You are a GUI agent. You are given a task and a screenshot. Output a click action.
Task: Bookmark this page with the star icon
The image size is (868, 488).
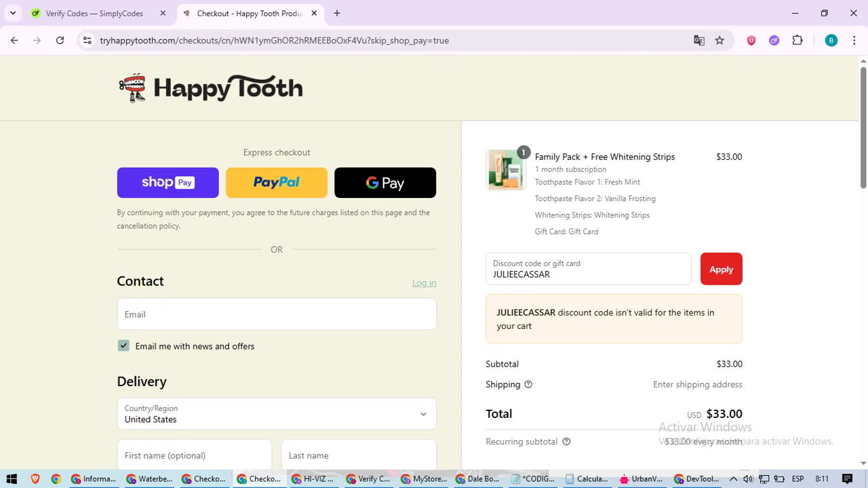pos(720,41)
